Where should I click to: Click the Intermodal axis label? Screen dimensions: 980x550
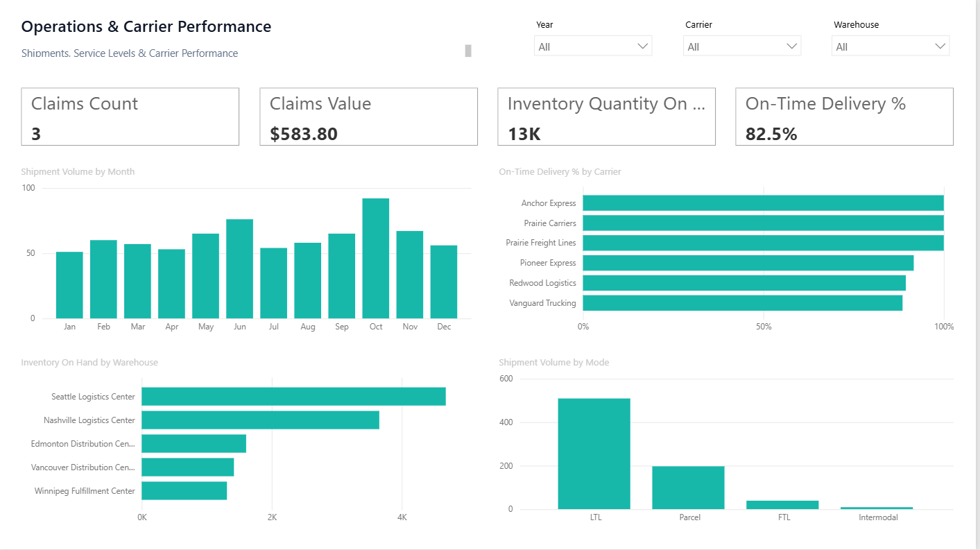click(x=878, y=517)
